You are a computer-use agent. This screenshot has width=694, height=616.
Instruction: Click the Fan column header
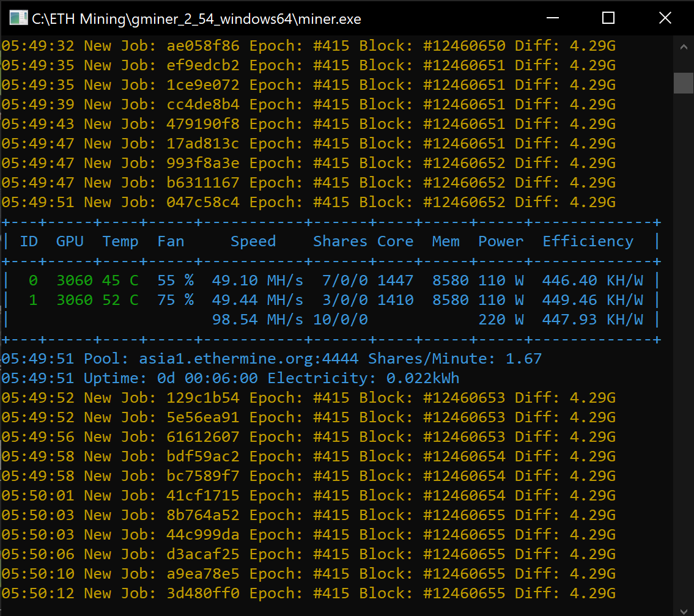(x=171, y=241)
